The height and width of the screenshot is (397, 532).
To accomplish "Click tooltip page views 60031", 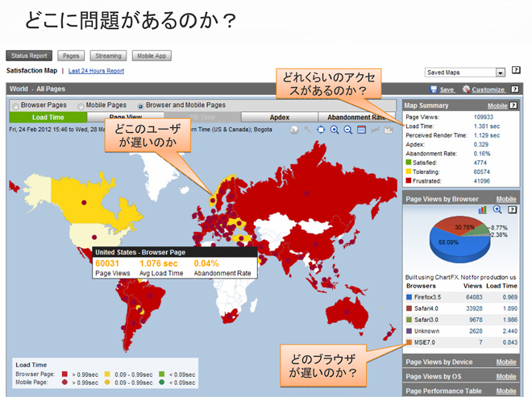I will click(107, 263).
